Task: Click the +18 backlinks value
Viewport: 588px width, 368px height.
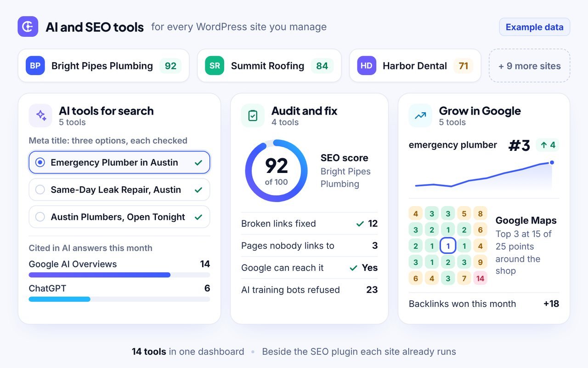Action: (551, 304)
